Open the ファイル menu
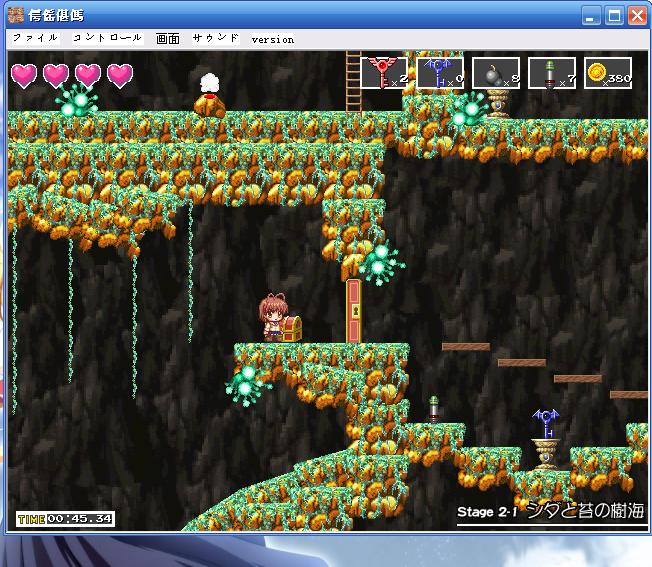Viewport: 652px width, 567px height. point(35,38)
